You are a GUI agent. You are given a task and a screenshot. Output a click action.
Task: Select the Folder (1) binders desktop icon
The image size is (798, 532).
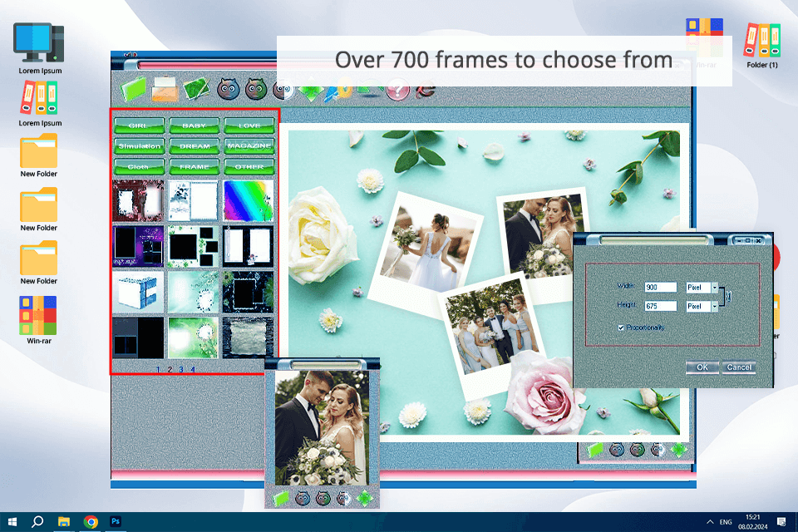762,46
